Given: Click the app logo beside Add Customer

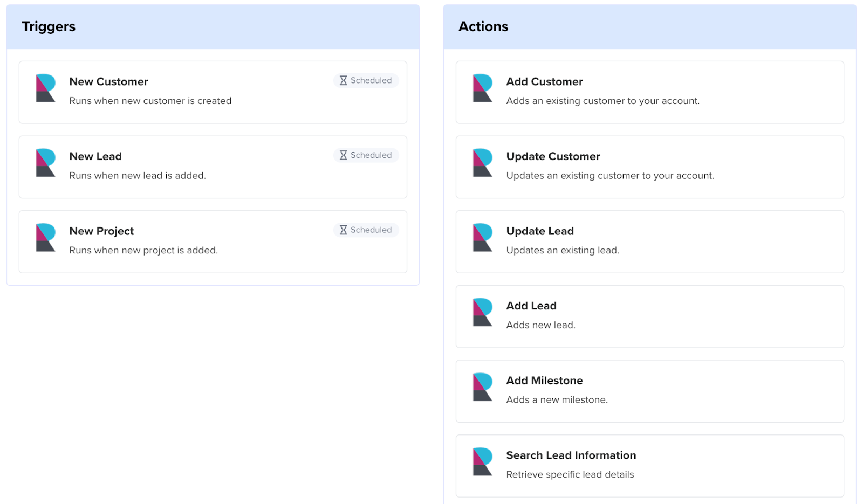Looking at the screenshot, I should (483, 88).
